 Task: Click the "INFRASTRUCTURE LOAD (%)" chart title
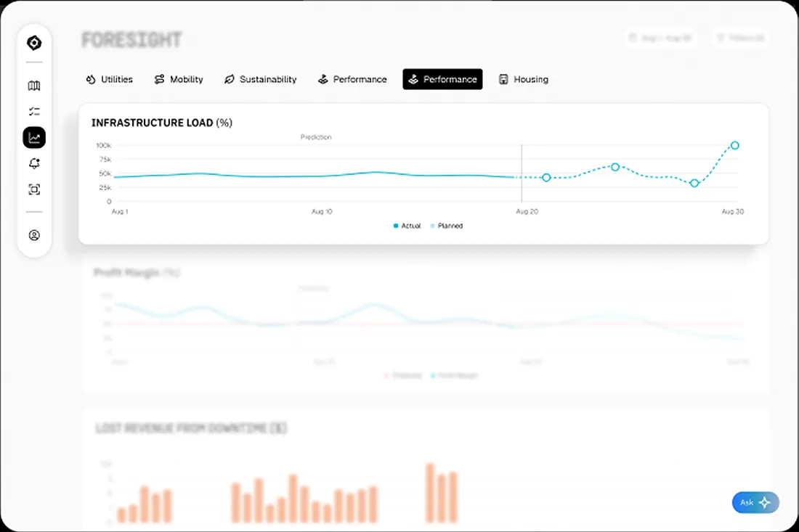(161, 123)
